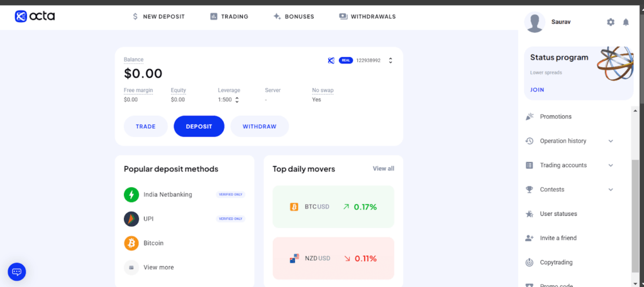Click the Copytrading icon
The image size is (644, 287).
[x=530, y=262]
